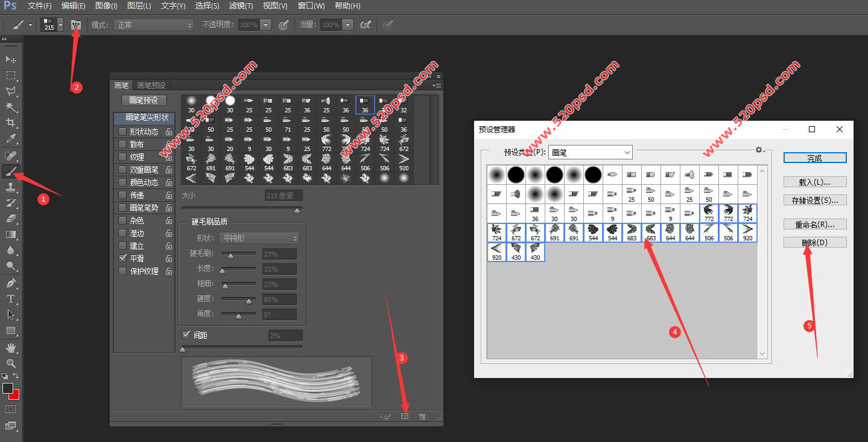Click the 重命名(R)... button
Viewport: 868px width, 442px height.
click(815, 224)
